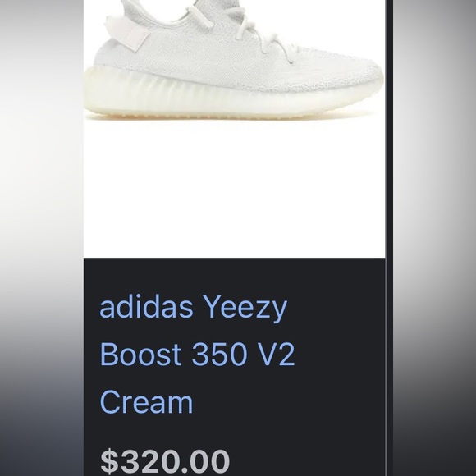This screenshot has width=476, height=476.
Task: Select the $320.00 price text
Action: tap(165, 461)
